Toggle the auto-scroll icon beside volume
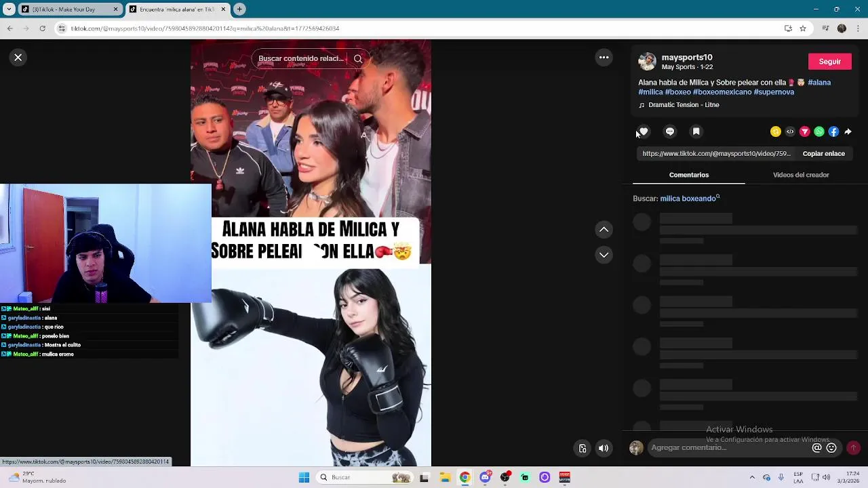The image size is (868, 488). click(x=583, y=448)
